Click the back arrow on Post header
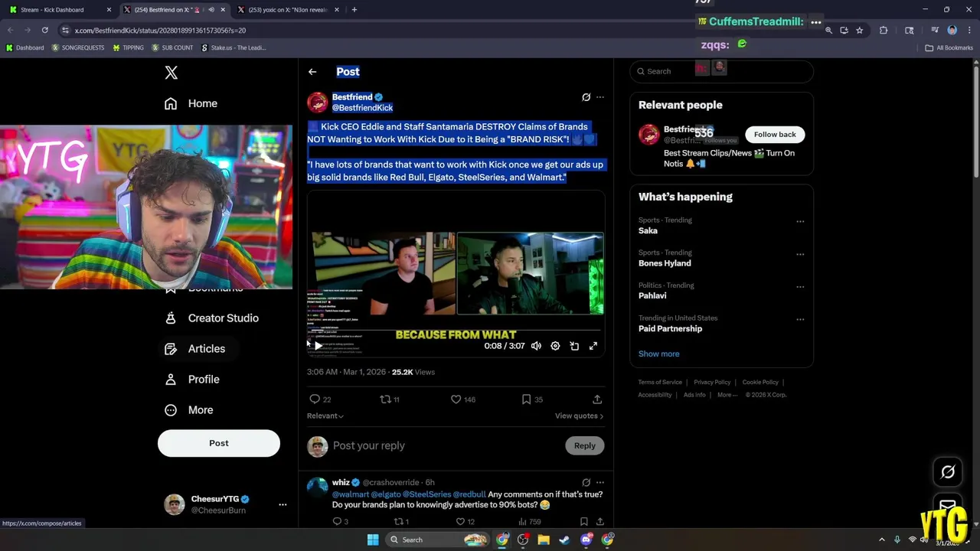 point(312,72)
